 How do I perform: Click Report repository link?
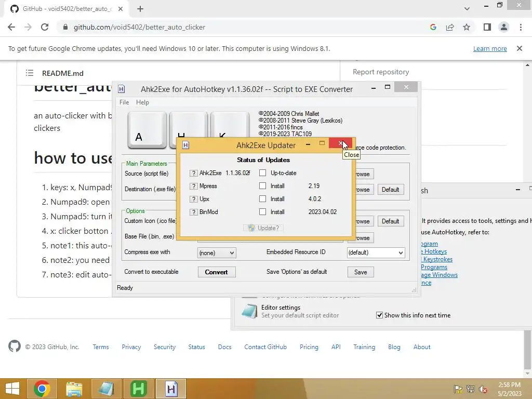381,72
